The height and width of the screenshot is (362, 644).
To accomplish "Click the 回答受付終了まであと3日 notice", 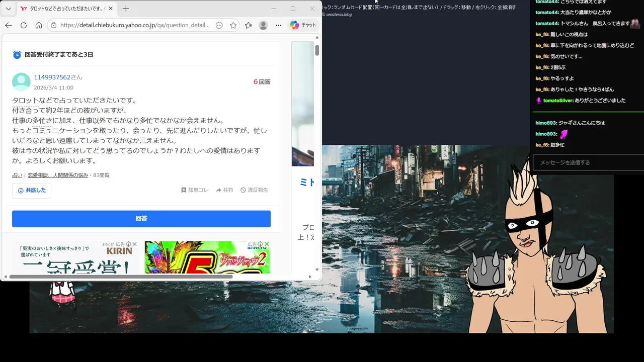I will 59,54.
